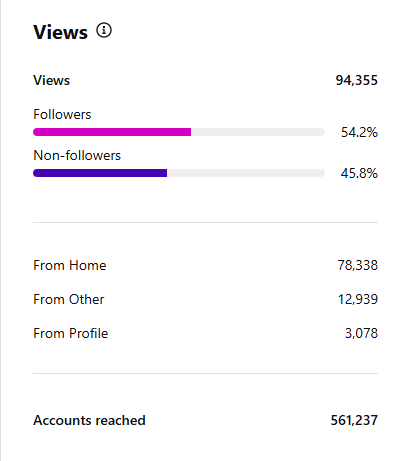Click the grey unfilled part of Followers bar

(258, 132)
